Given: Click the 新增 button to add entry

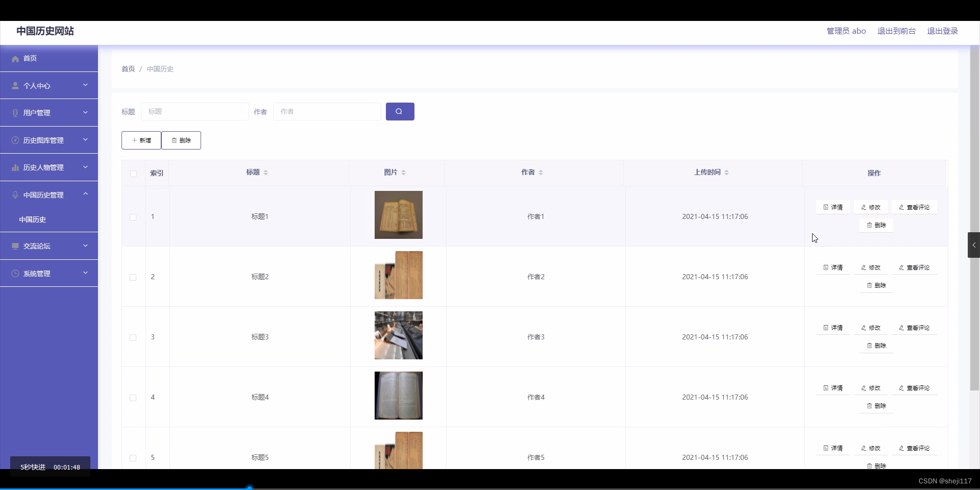Looking at the screenshot, I should (x=141, y=140).
